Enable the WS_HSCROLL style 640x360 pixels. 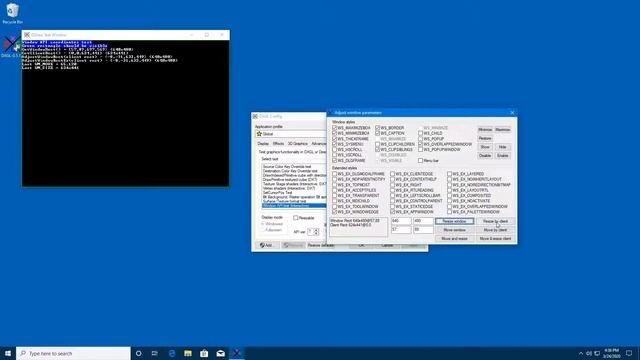click(347, 149)
